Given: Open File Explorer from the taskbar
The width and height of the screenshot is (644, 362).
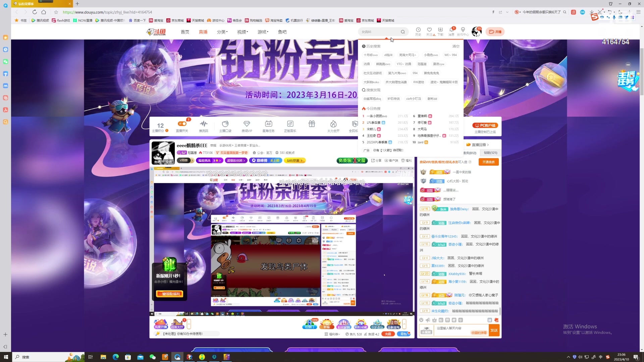Looking at the screenshot, I should coord(103,357).
